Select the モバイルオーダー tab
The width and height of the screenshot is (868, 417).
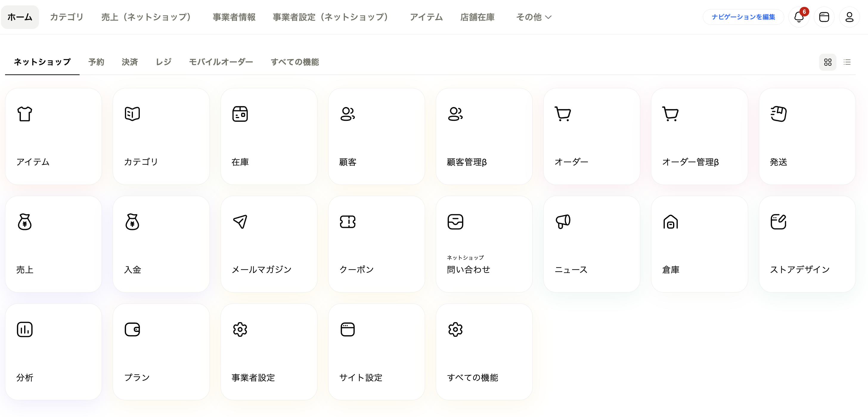click(221, 62)
